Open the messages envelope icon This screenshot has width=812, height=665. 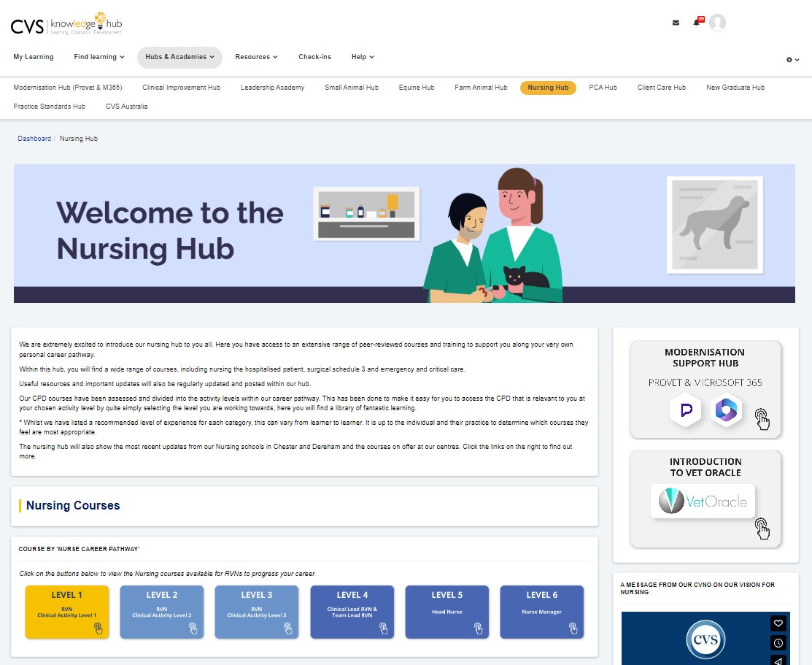click(x=675, y=23)
